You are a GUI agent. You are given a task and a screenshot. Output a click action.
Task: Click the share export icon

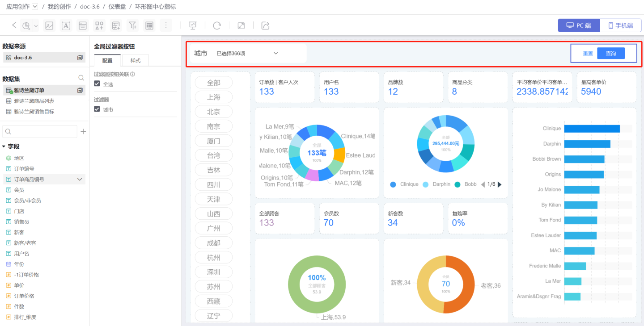tap(265, 25)
